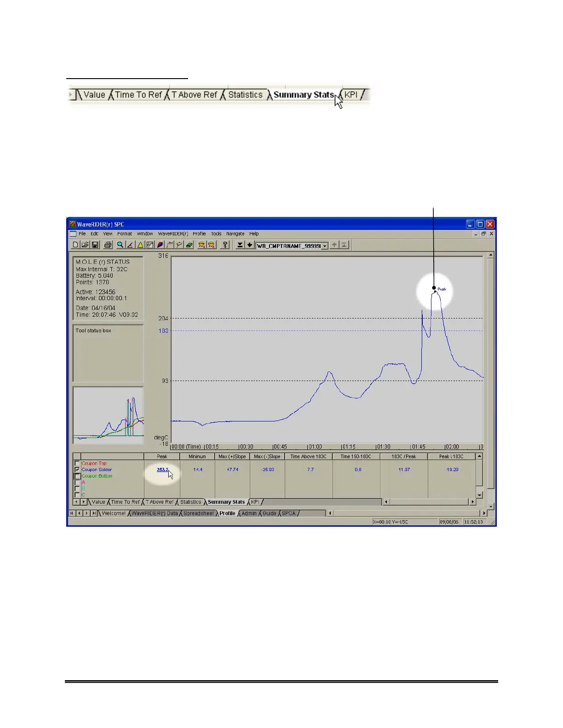This screenshot has height=728, width=563.
Task: Click the document icon left of File menu
Action: (73, 233)
